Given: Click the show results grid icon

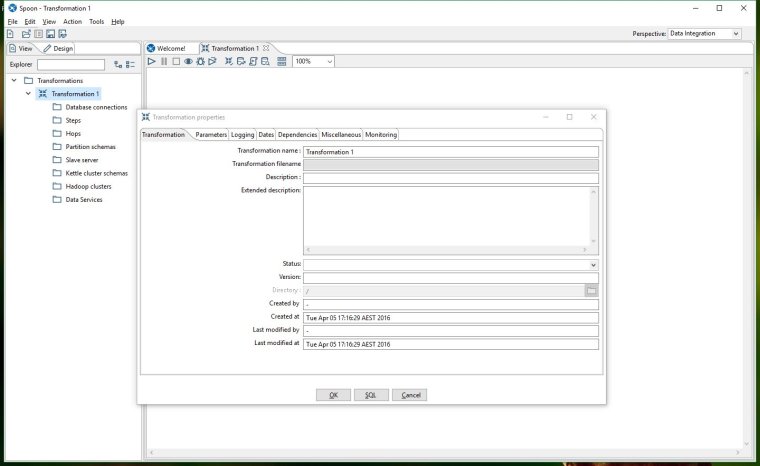Looking at the screenshot, I should (x=282, y=61).
